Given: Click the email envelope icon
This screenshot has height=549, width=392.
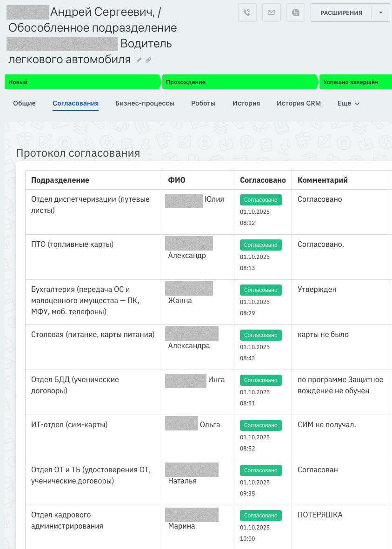Looking at the screenshot, I should [272, 13].
